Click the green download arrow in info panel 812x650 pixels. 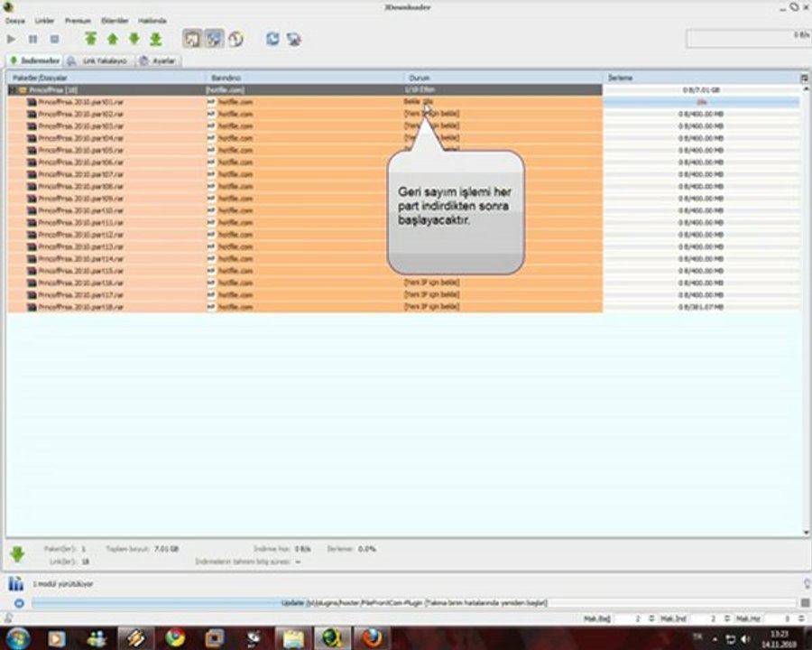(x=17, y=554)
